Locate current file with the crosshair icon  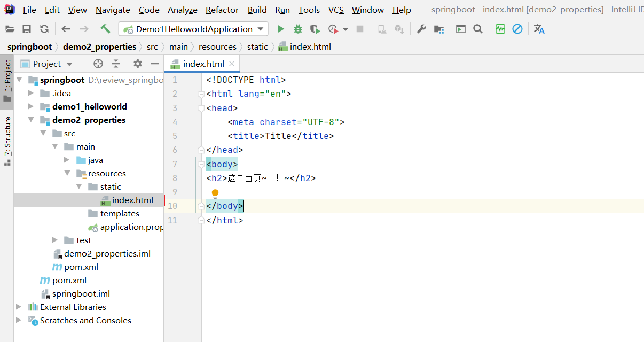(98, 64)
